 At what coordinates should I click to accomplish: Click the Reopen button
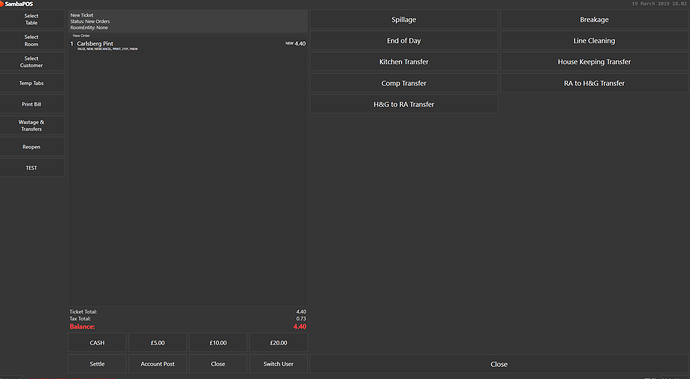32,147
